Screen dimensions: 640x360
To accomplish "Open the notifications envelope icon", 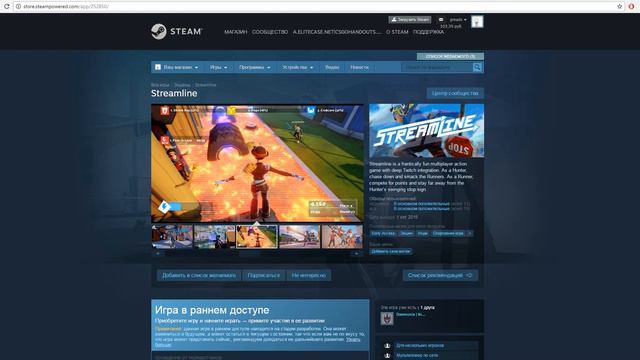I will coord(441,20).
